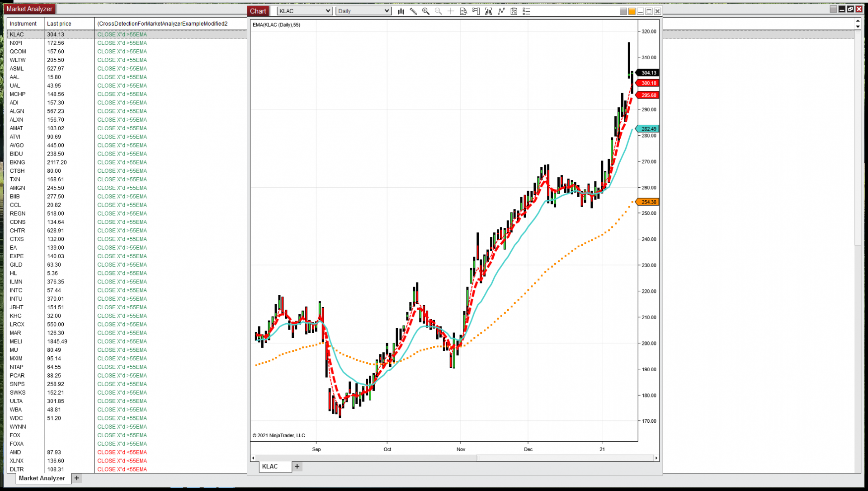Screen dimensions: 868x491
Task: Click the chart horizontal scrollbar right arrow
Action: click(656, 458)
